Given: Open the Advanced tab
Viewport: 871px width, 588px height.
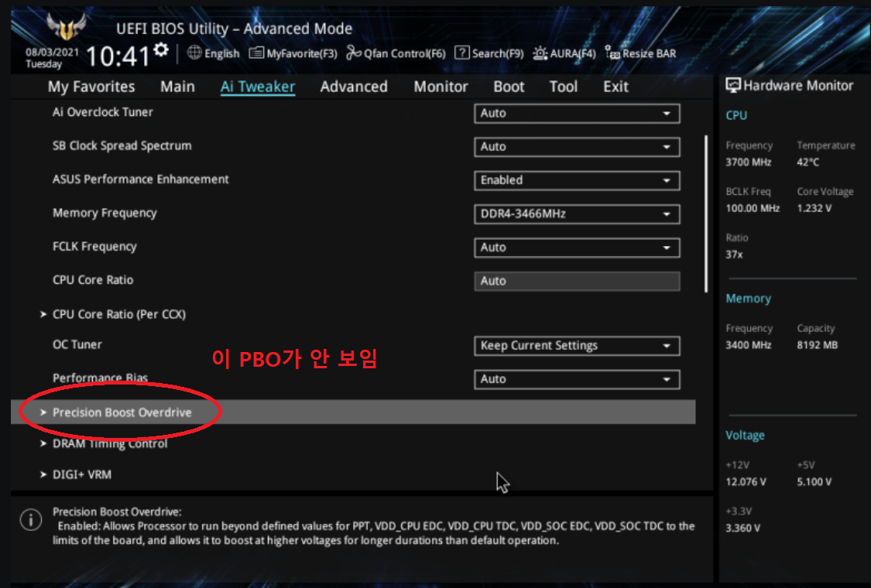Looking at the screenshot, I should coord(354,87).
